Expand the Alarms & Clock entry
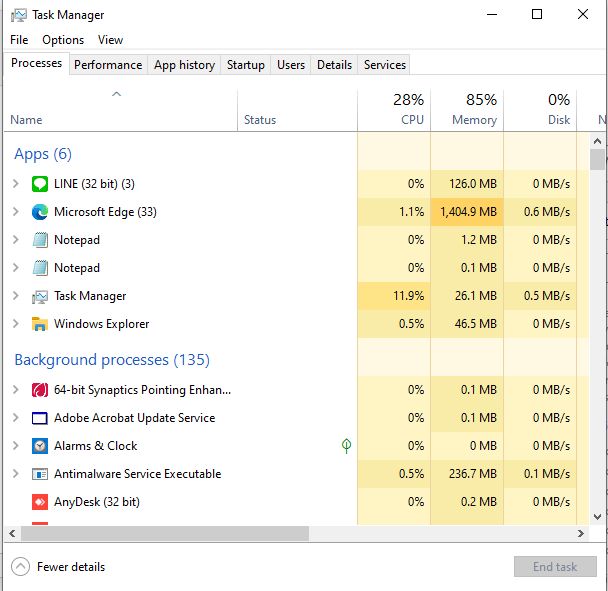Image resolution: width=608 pixels, height=591 pixels. 16,446
